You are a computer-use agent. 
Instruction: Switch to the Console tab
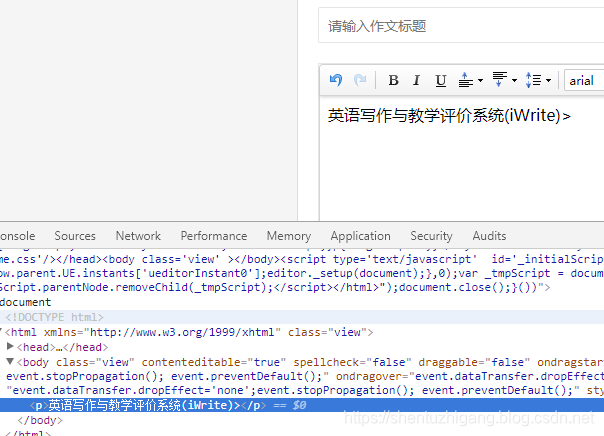tap(17, 236)
